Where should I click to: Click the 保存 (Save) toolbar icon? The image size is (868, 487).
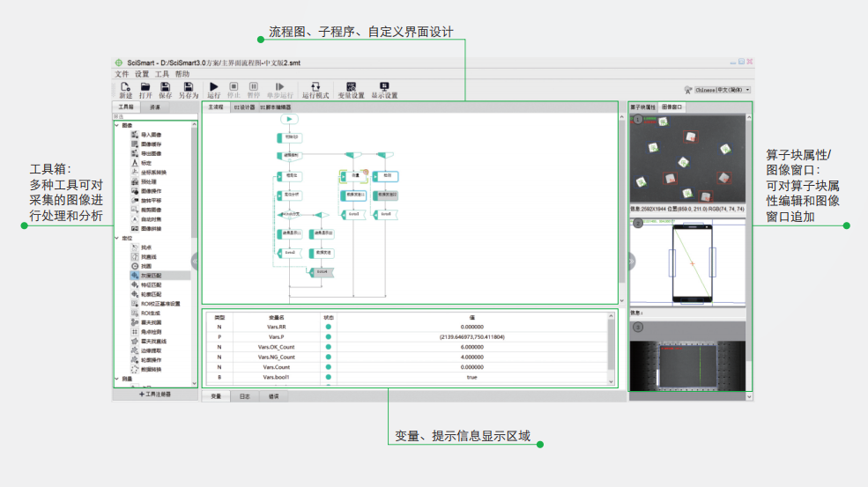pyautogui.click(x=165, y=87)
